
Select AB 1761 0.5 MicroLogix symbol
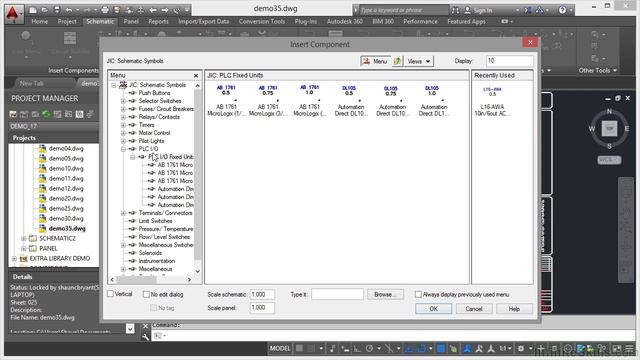click(226, 100)
